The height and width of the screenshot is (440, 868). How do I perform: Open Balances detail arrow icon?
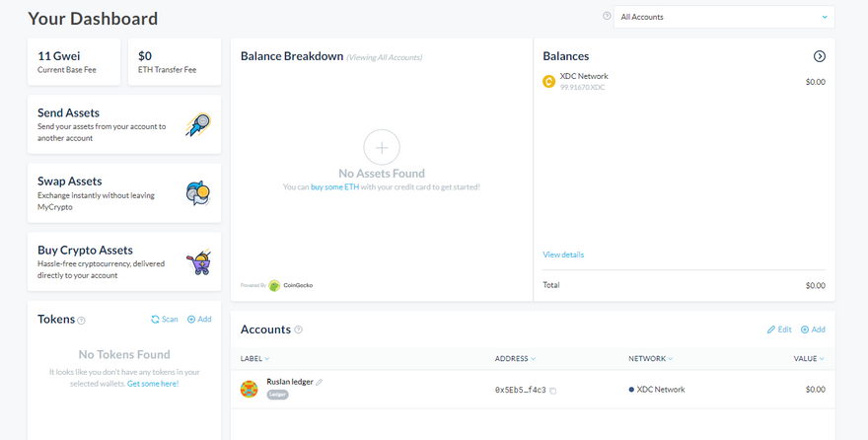(819, 56)
